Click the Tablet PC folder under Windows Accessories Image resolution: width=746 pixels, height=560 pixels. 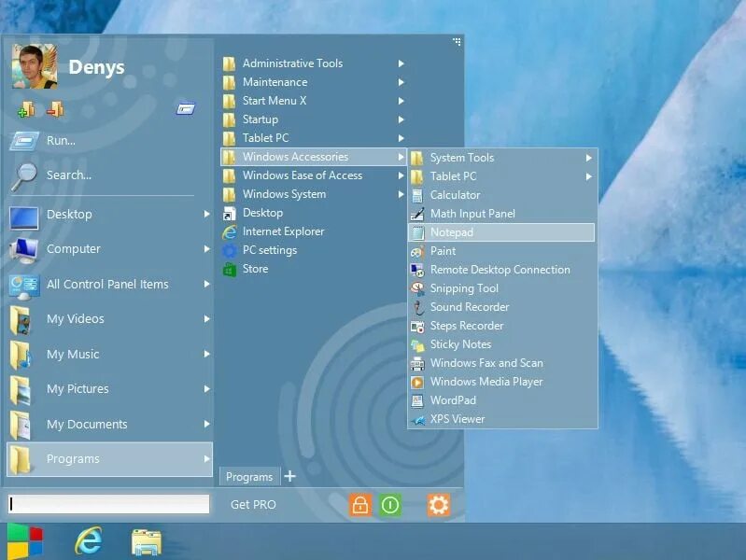501,176
